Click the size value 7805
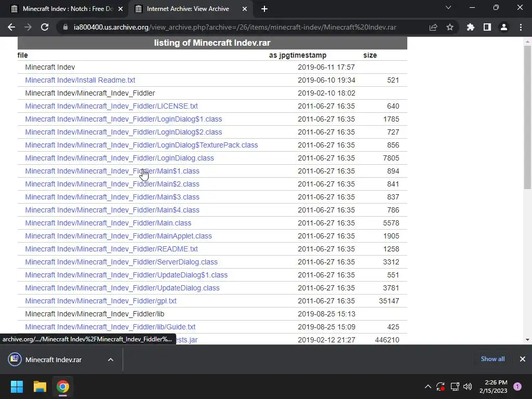The image size is (532, 399). (x=391, y=158)
